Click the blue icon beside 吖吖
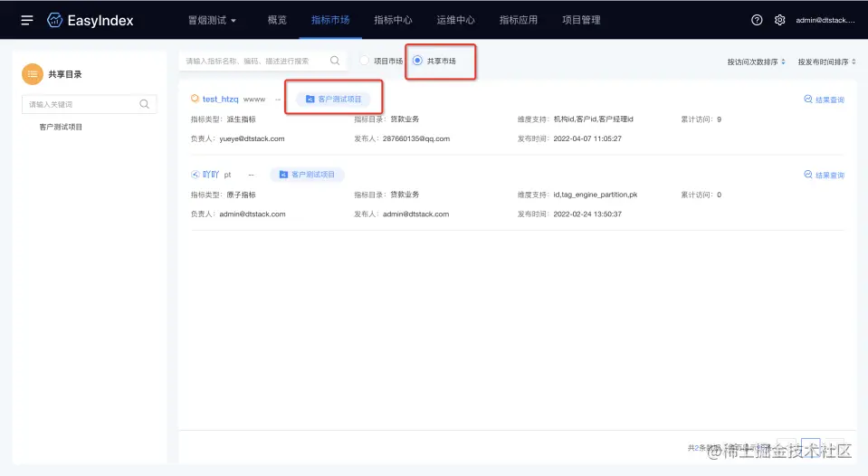 click(x=195, y=175)
